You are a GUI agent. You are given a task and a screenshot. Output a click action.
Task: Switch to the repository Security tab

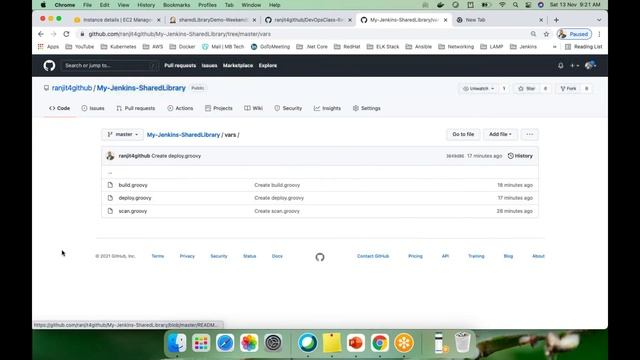(288, 108)
